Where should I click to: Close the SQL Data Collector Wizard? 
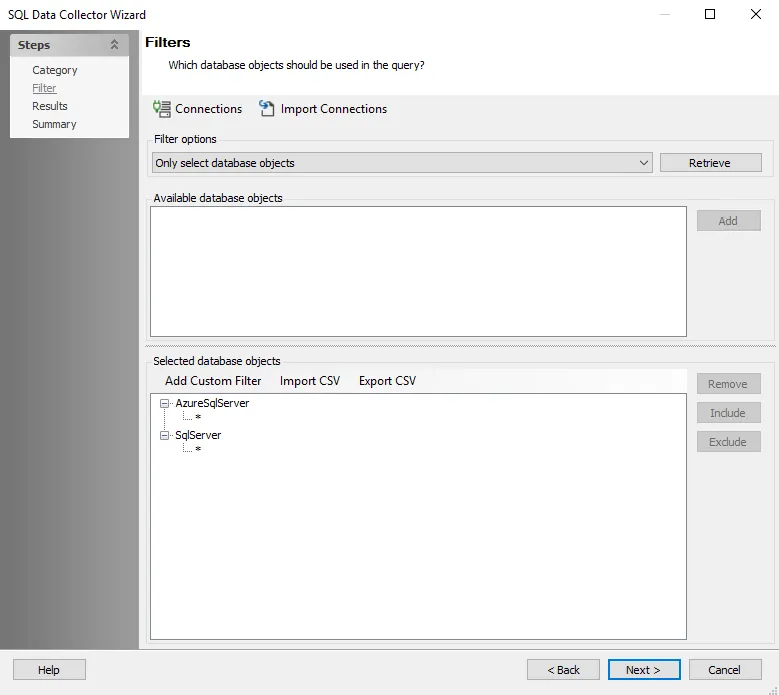tap(756, 14)
